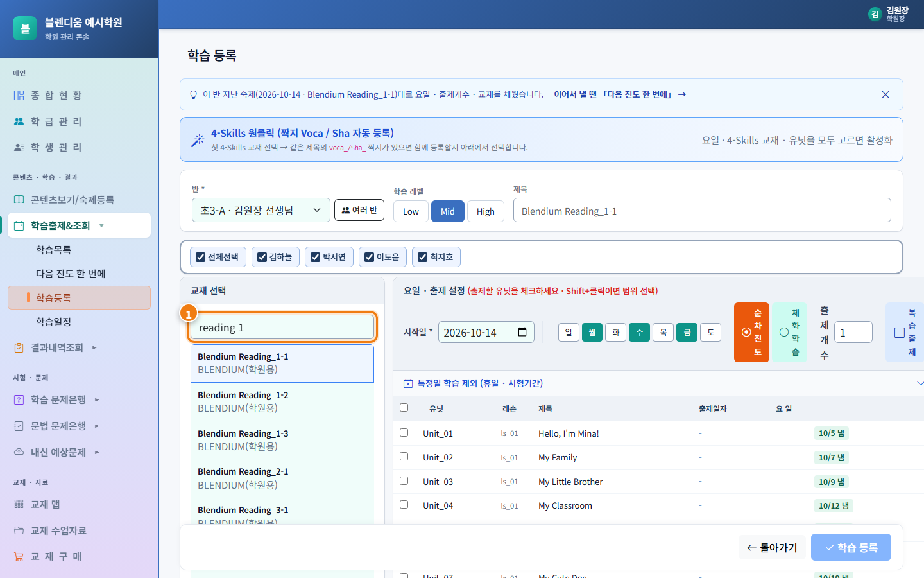
Task: Click the 김원장 profile avatar
Action: coord(875,14)
